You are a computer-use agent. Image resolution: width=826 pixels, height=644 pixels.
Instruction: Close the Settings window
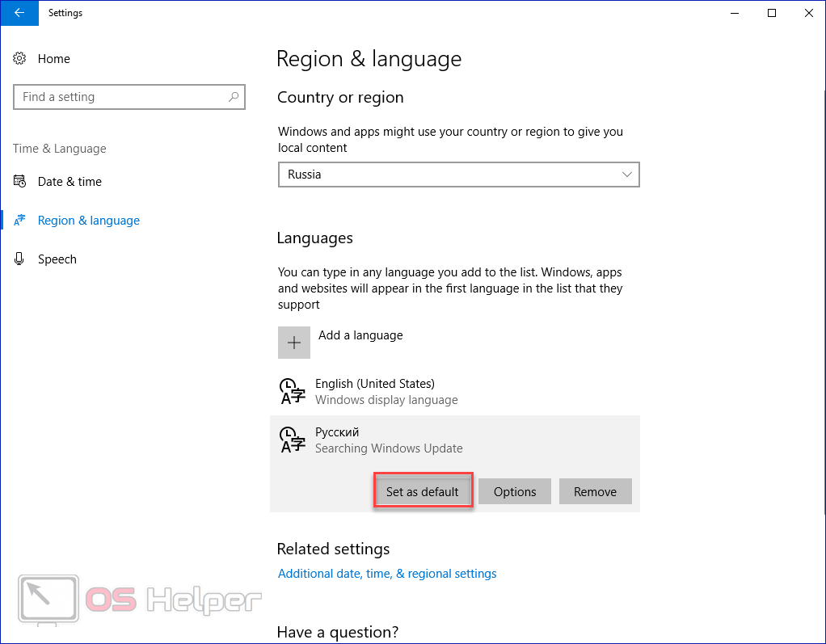(x=808, y=13)
